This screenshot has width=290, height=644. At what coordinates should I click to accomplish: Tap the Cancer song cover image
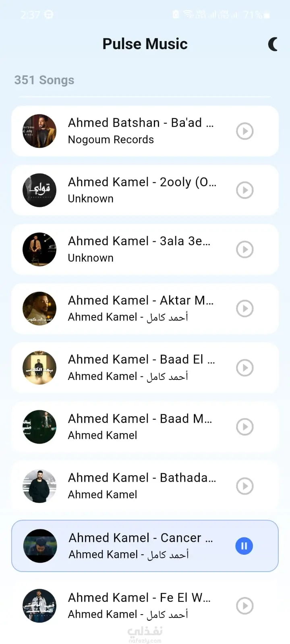[x=40, y=546]
